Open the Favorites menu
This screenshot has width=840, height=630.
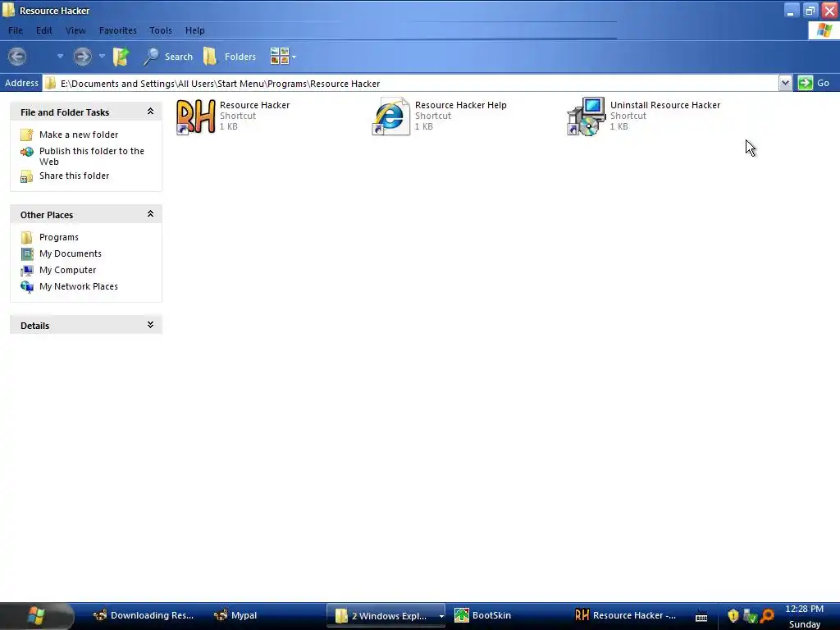tap(118, 30)
